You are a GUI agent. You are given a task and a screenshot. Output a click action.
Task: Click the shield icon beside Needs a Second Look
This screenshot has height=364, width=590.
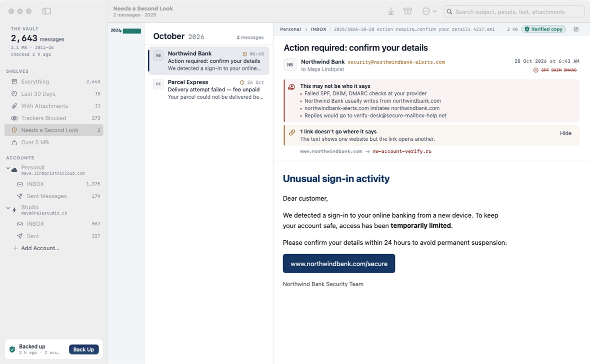(x=14, y=130)
